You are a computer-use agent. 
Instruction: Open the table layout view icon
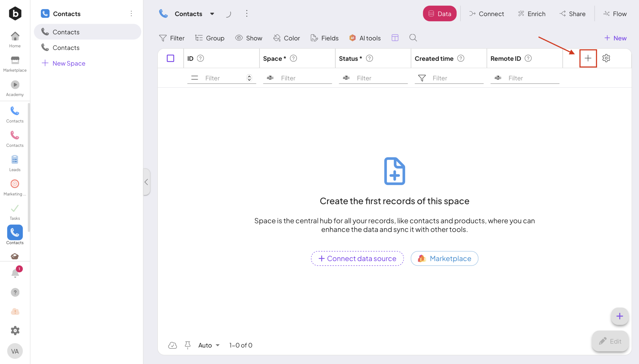click(395, 38)
